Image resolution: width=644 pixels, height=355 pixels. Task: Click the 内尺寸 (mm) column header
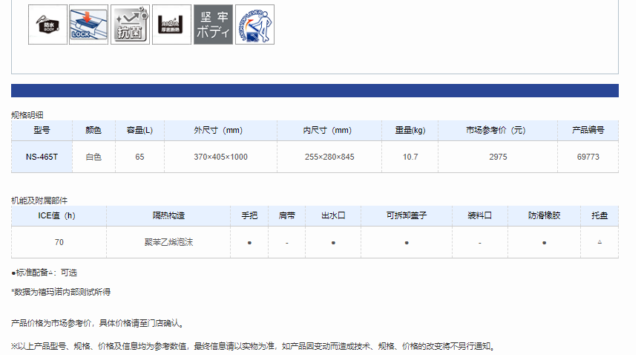(x=329, y=131)
